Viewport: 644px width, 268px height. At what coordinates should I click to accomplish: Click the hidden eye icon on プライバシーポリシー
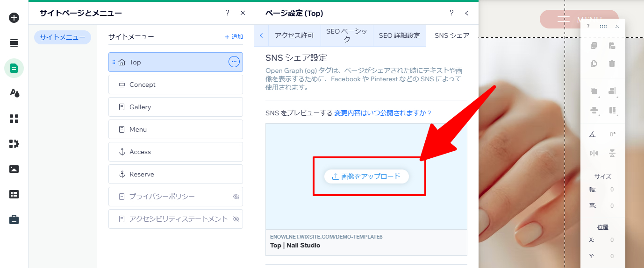point(236,197)
